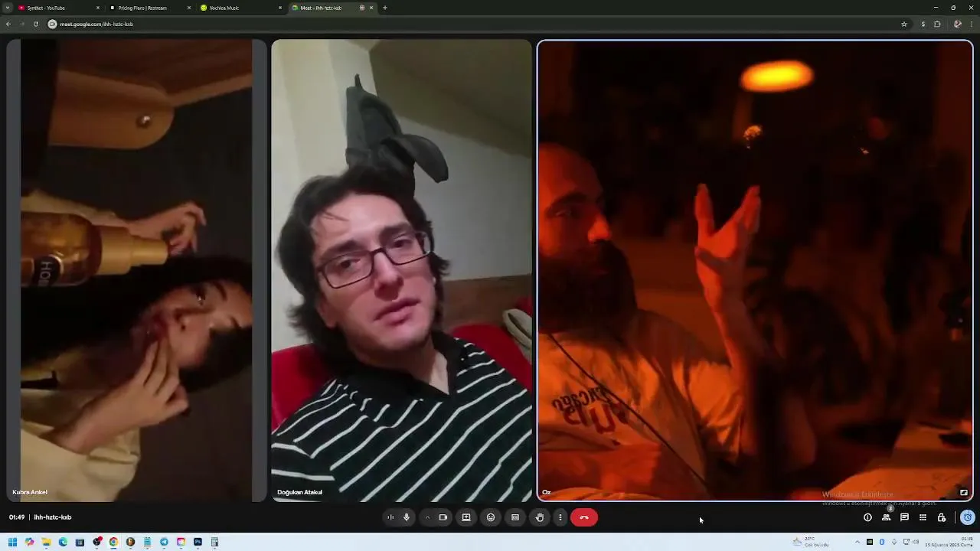Close the Synthet - YouTube tab
Image resolution: width=980 pixels, height=551 pixels.
click(98, 8)
